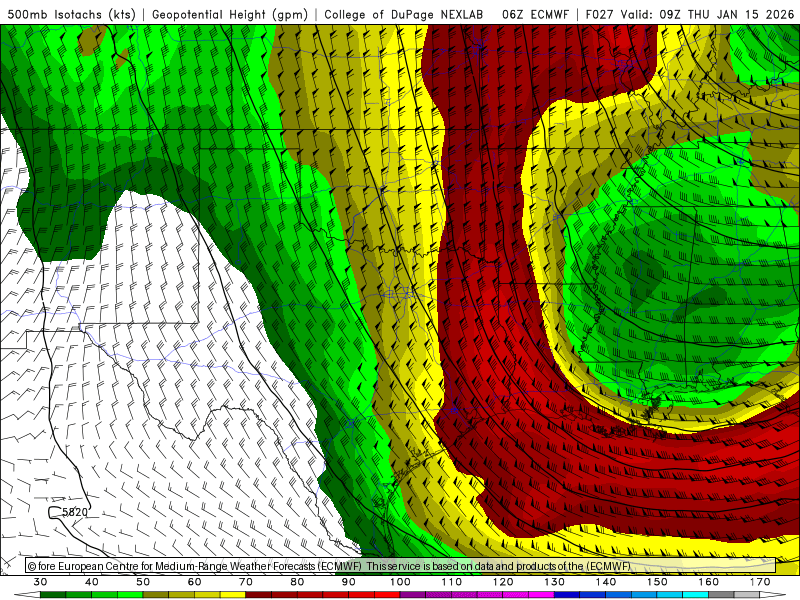Click the ECMWF copyright notice banner
This screenshot has width=800, height=600.
(x=401, y=566)
